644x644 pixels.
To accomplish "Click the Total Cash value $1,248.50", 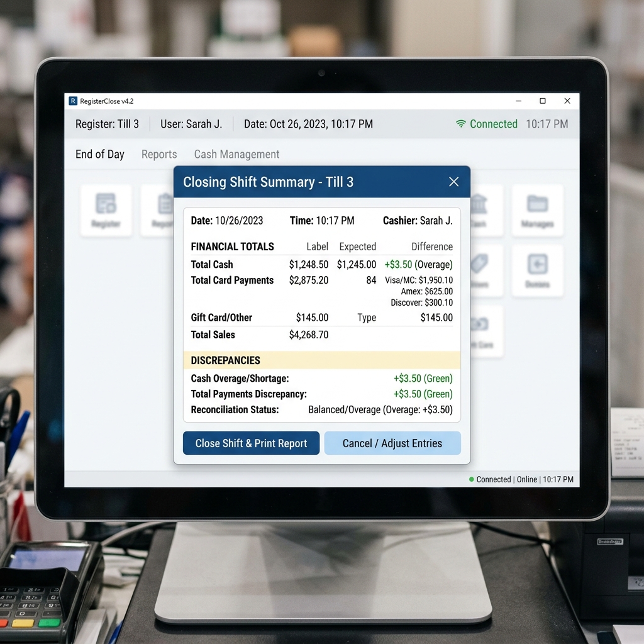I will [308, 265].
